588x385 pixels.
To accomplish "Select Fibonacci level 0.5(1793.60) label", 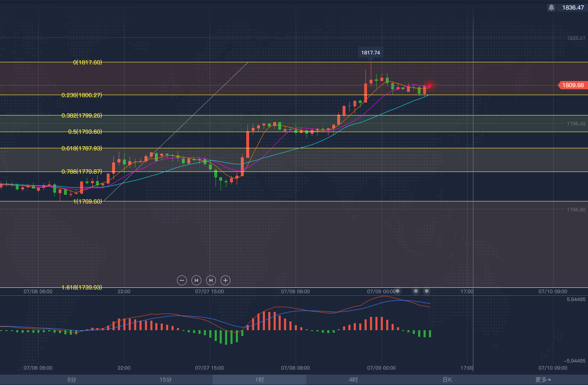I will coord(85,132).
